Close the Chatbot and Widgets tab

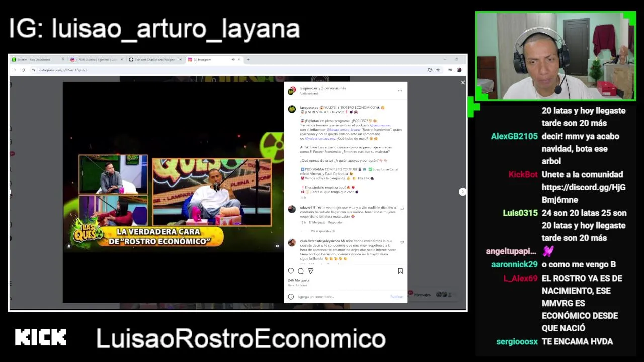coord(180,59)
